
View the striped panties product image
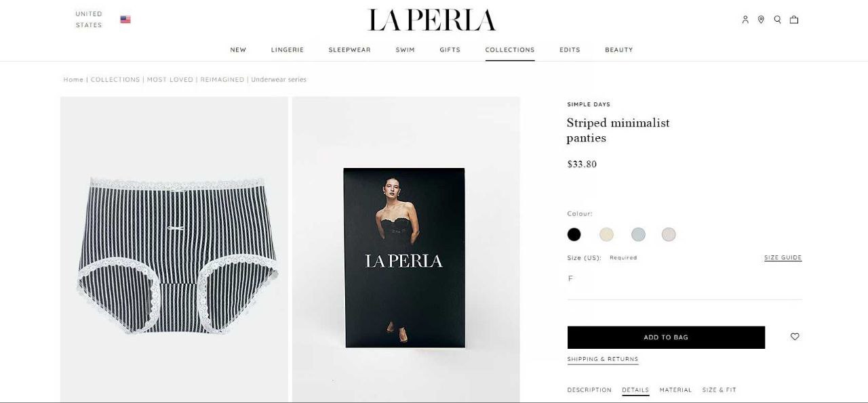174,249
